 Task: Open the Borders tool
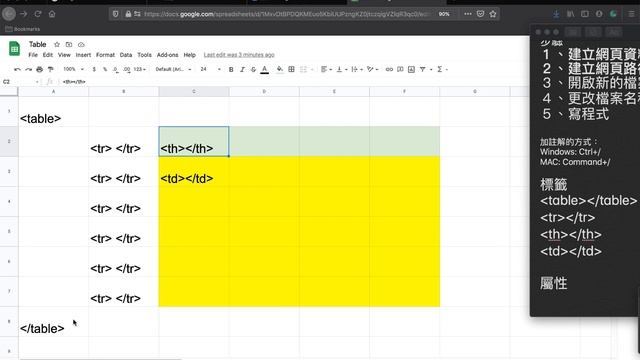coord(291,69)
